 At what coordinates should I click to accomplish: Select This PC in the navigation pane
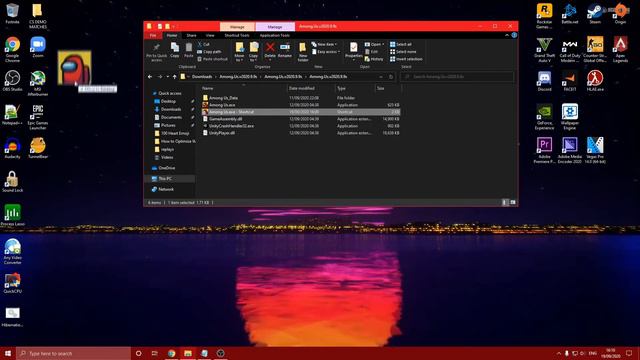(165, 179)
